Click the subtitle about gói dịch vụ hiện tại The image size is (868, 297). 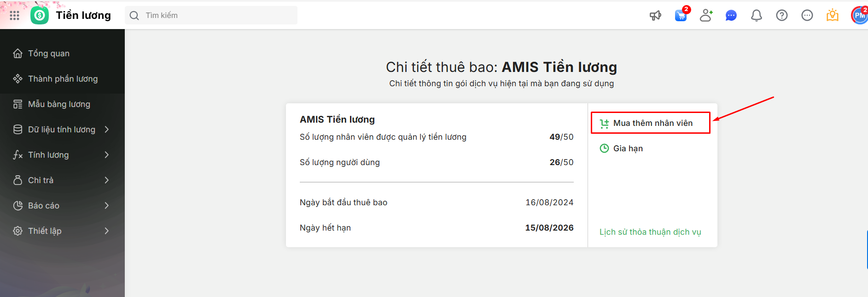point(501,83)
